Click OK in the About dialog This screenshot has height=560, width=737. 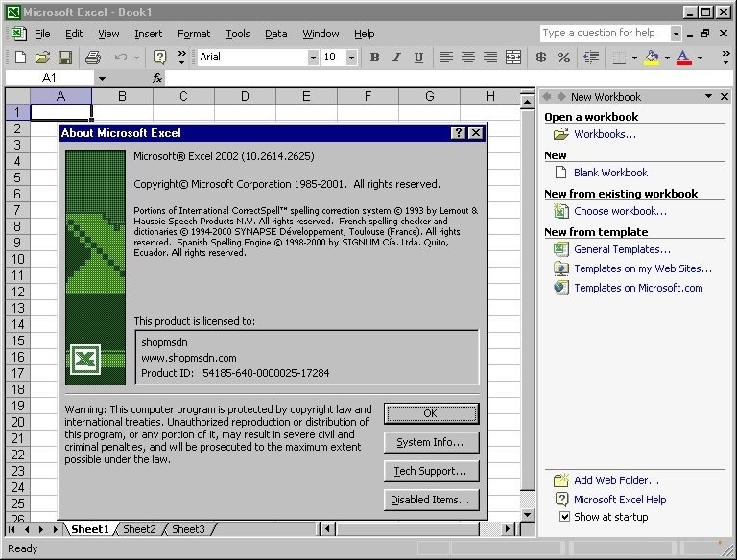[432, 413]
